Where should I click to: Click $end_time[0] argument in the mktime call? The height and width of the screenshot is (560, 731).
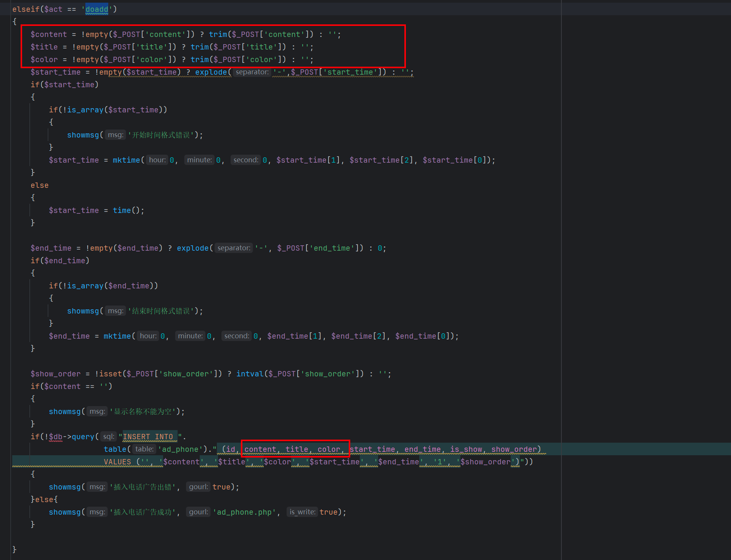tap(422, 336)
